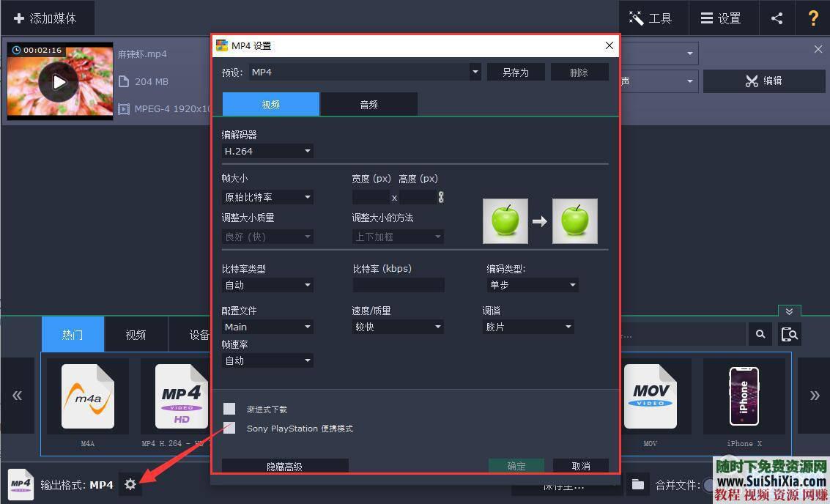Select the 热门 formats tab

pos(73,334)
